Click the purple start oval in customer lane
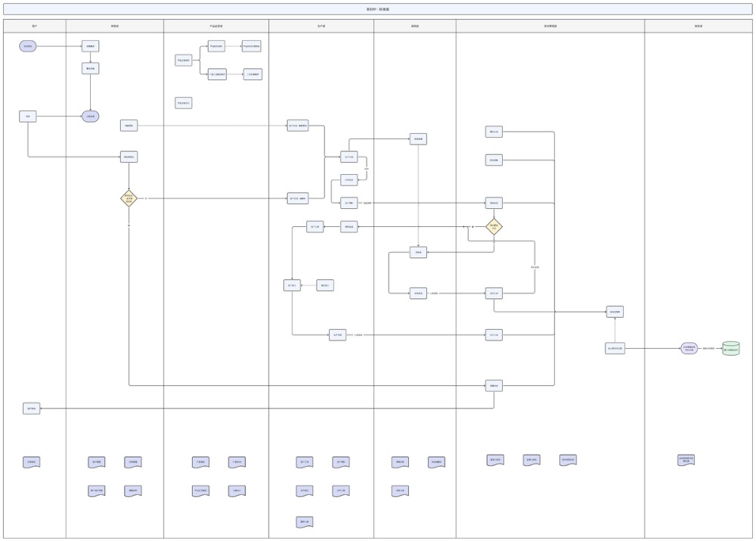 tap(28, 46)
